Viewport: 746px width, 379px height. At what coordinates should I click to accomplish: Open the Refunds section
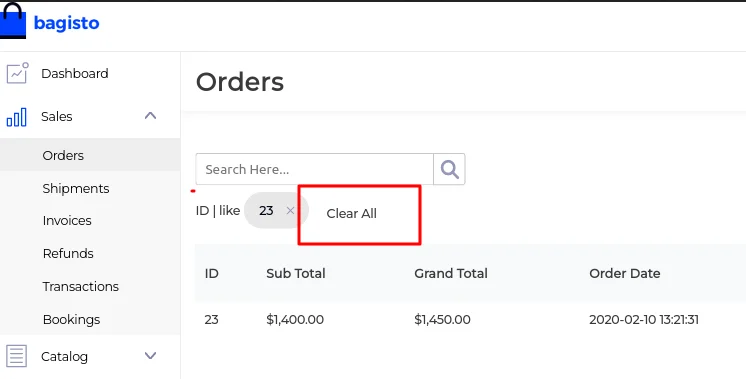tap(68, 253)
